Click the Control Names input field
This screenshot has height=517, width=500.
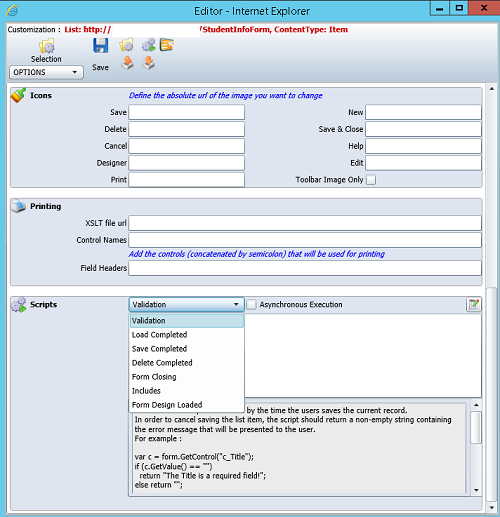[305, 240]
